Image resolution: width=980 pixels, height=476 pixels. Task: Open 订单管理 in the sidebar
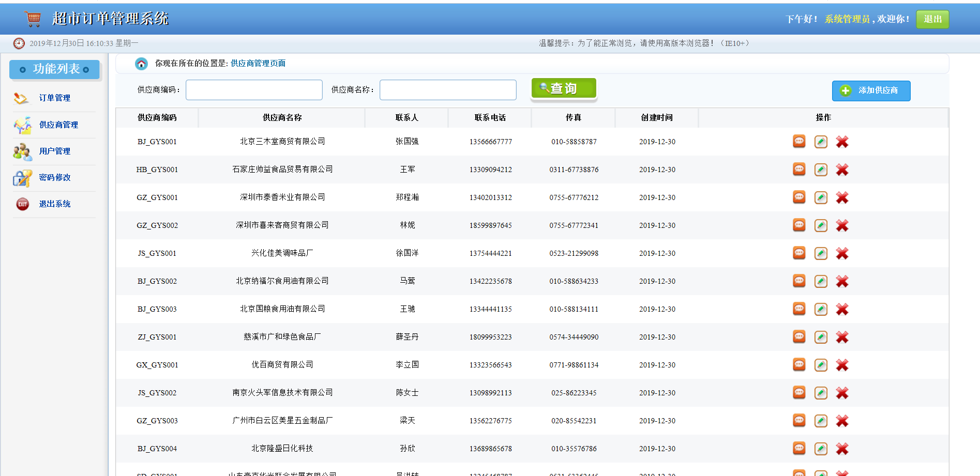point(54,98)
